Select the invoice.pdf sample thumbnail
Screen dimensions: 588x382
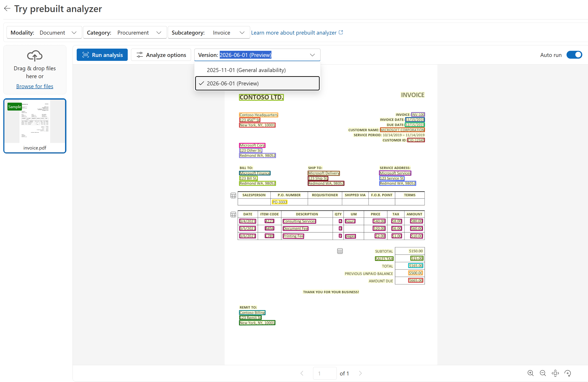[x=35, y=126]
